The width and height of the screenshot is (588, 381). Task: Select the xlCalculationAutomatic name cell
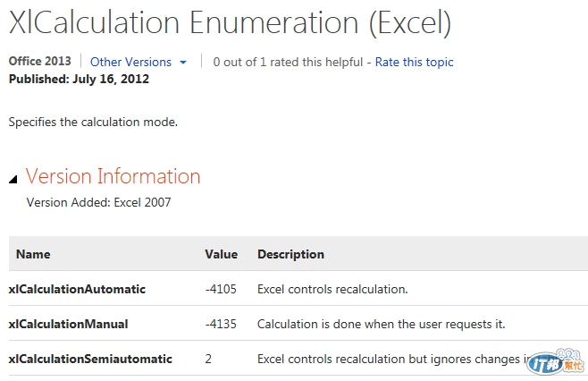[x=77, y=290]
